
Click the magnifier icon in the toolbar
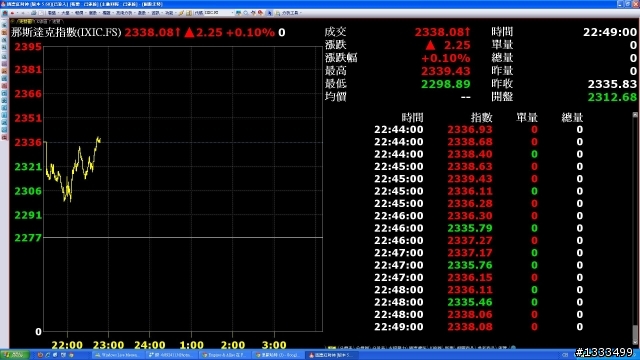tap(246, 13)
